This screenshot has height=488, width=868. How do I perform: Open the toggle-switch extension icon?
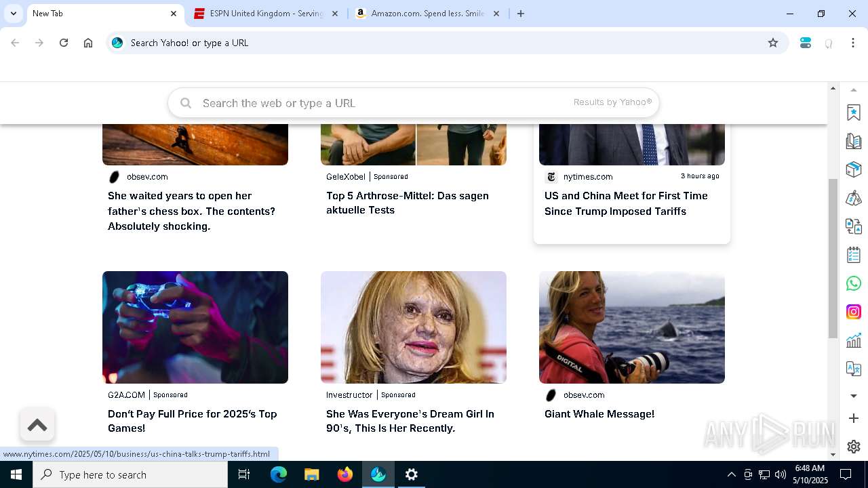(806, 43)
